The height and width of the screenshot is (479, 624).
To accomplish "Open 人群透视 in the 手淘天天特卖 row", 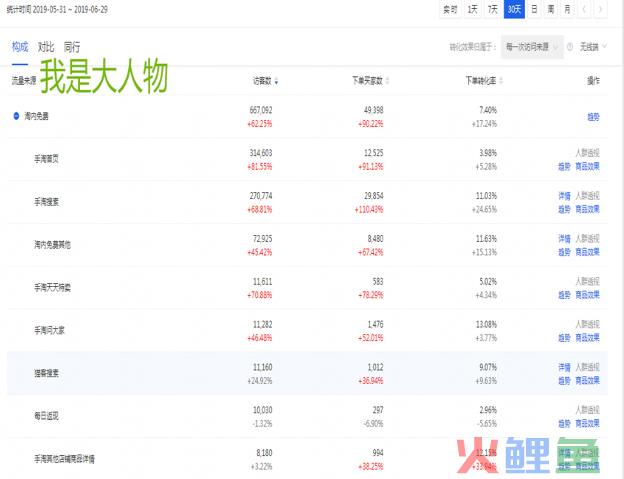I will [587, 282].
